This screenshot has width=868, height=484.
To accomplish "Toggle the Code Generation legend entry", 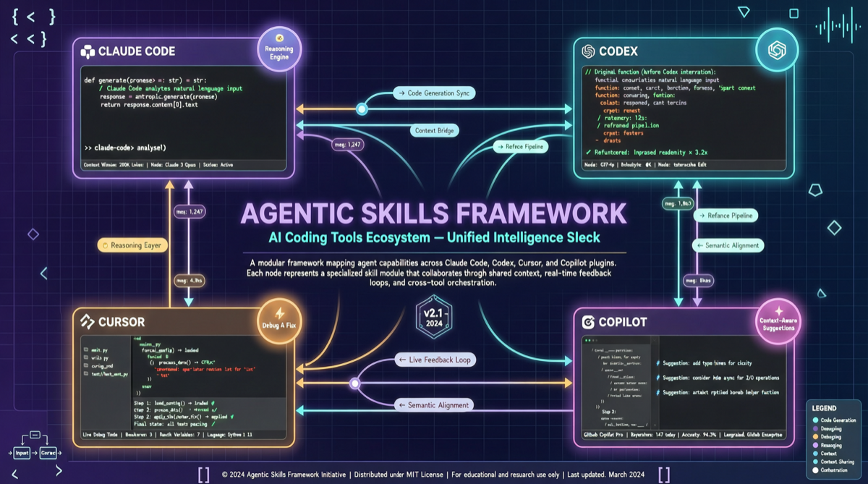I will pyautogui.click(x=838, y=420).
